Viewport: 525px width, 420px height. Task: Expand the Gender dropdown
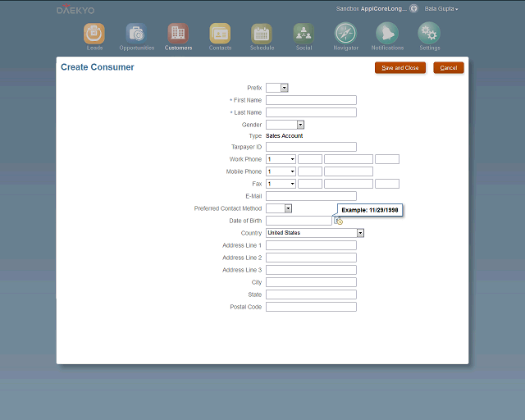[301, 125]
